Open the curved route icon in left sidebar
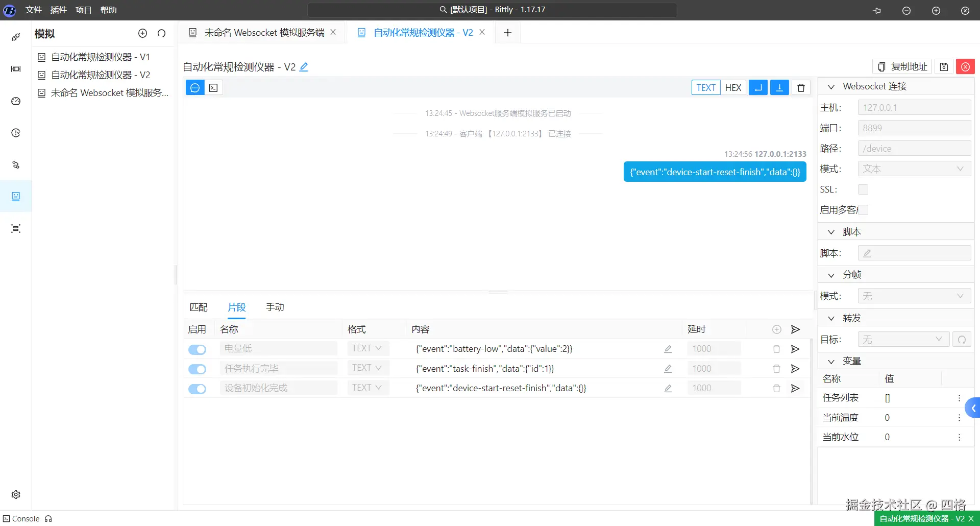 16,165
